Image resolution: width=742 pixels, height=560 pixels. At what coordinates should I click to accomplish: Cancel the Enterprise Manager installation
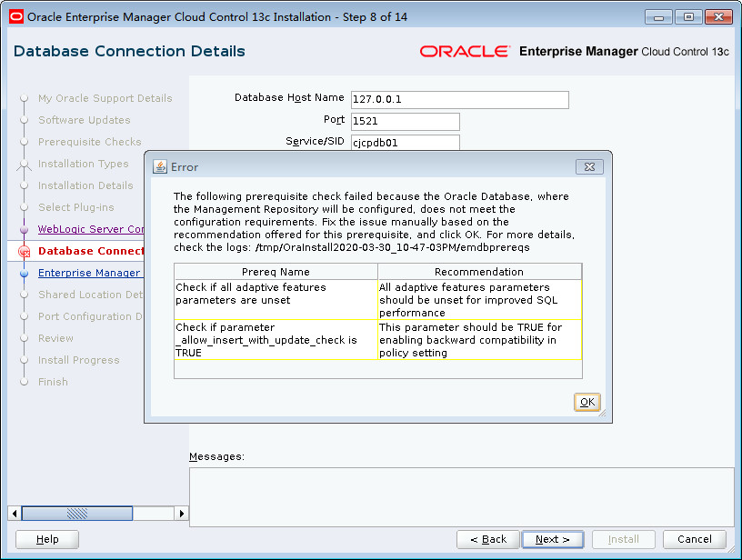(694, 539)
